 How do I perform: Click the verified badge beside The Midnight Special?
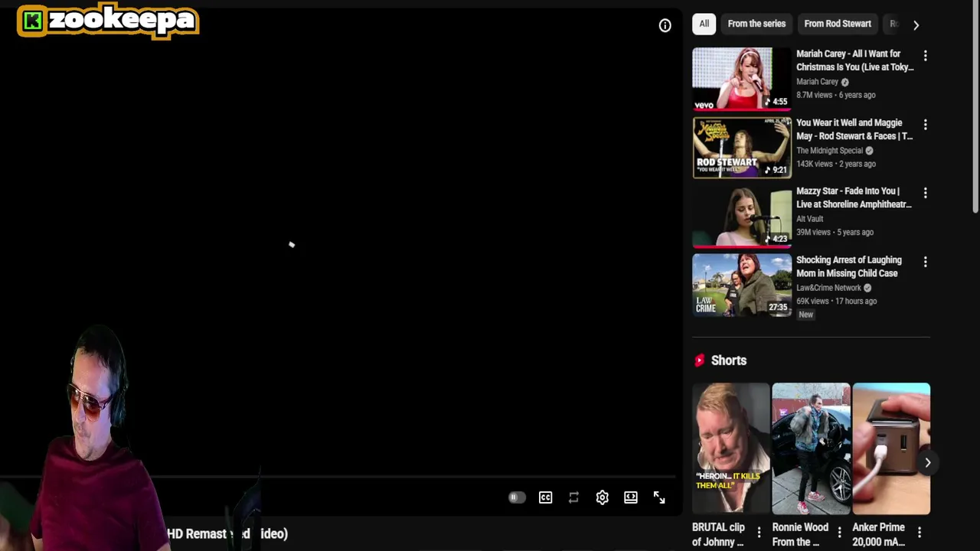coord(869,151)
